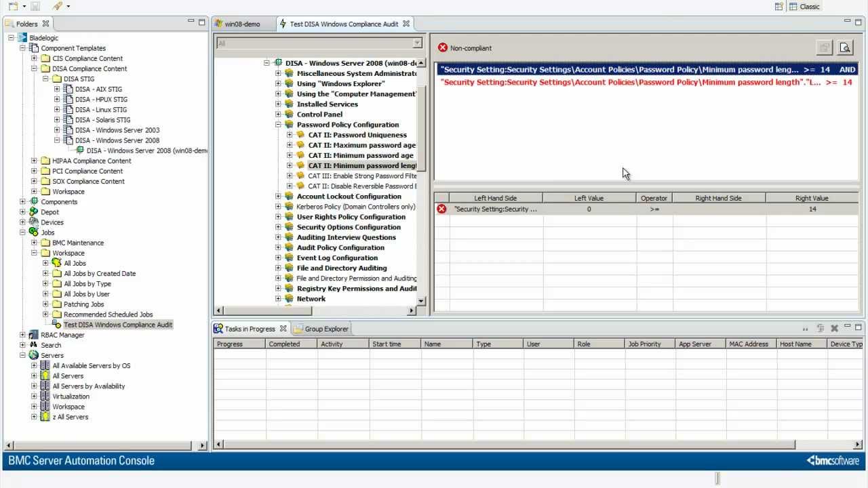Click the Servers icon in Folders tree
Image resolution: width=868 pixels, height=488 pixels.
(x=33, y=355)
